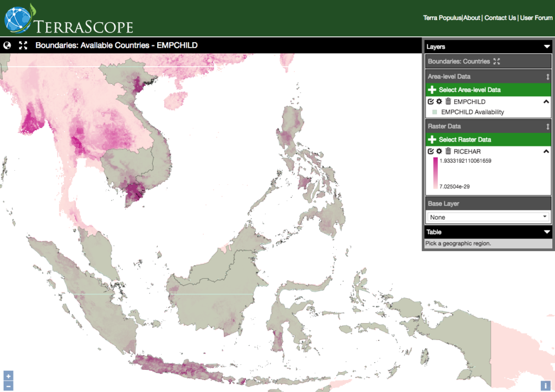Open RICEHAR raster settings gear
The height and width of the screenshot is (392, 555).
point(439,151)
